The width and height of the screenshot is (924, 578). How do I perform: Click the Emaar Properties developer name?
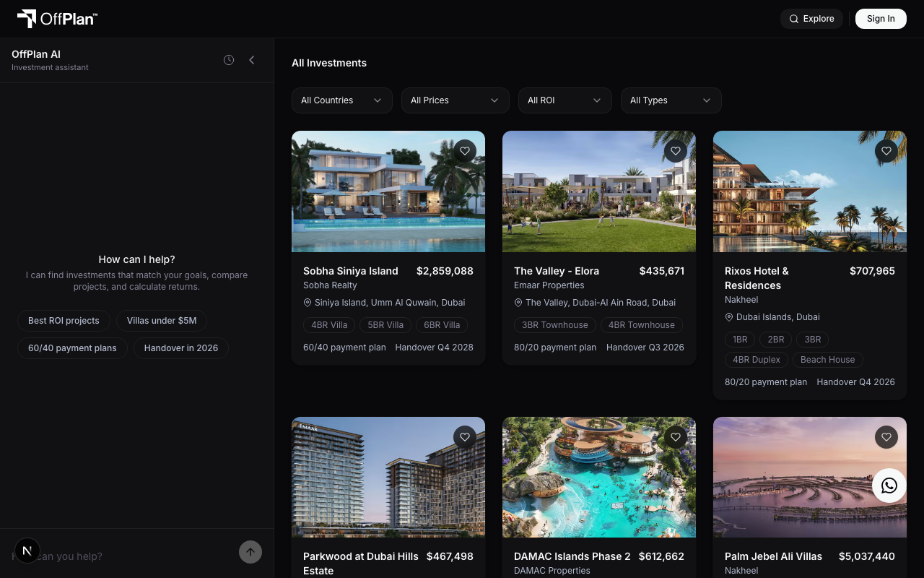(549, 285)
